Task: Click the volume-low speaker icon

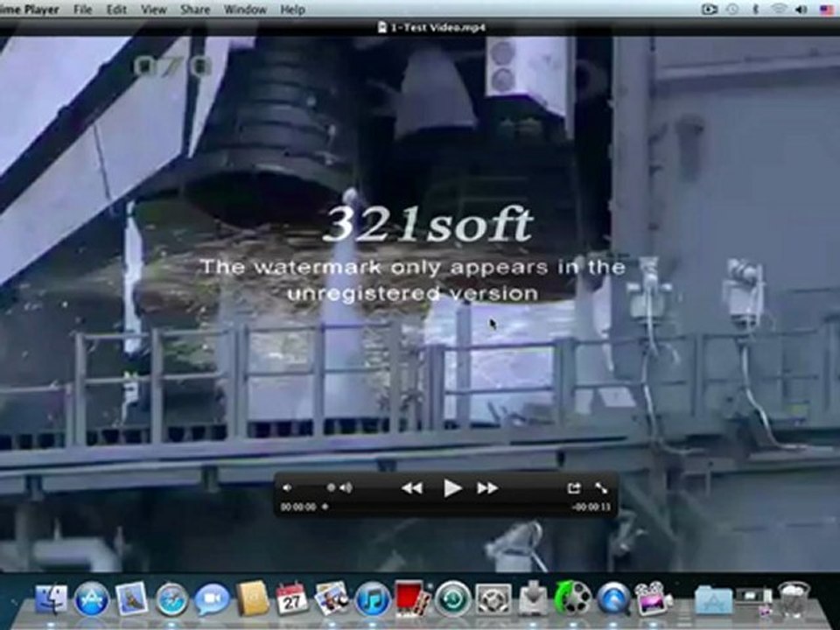Action: (287, 487)
